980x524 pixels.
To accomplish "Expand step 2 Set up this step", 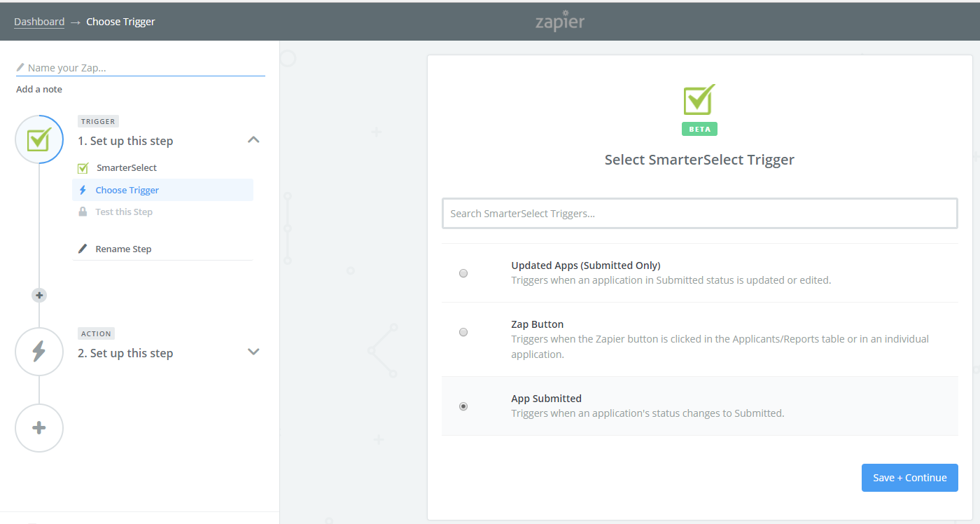I will 253,352.
